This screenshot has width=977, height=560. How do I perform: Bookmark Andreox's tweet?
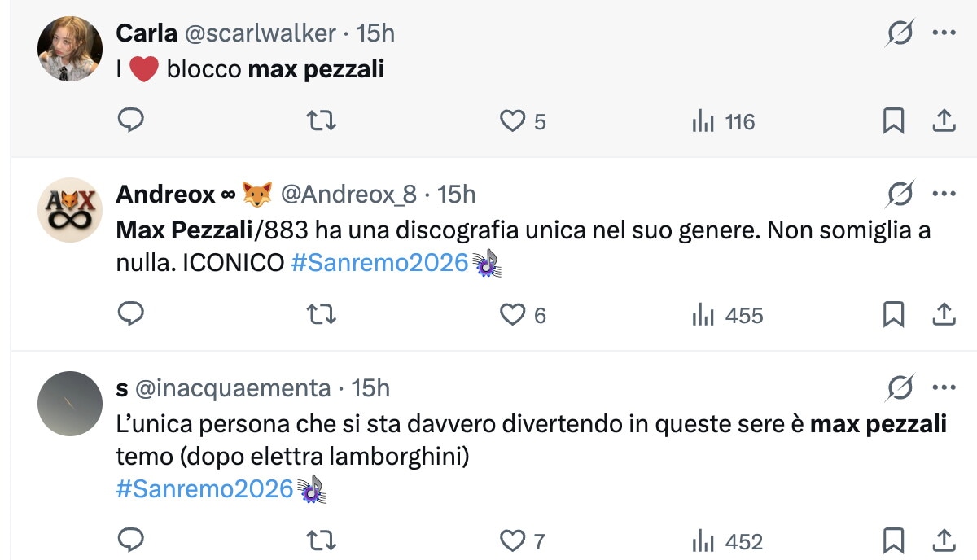tap(893, 314)
